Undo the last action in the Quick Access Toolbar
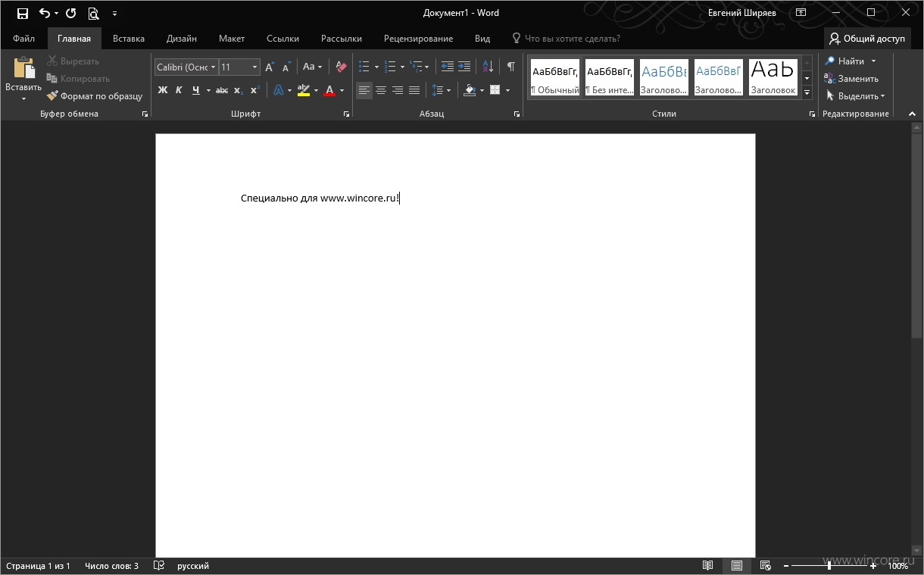The image size is (924, 575). coord(45,13)
